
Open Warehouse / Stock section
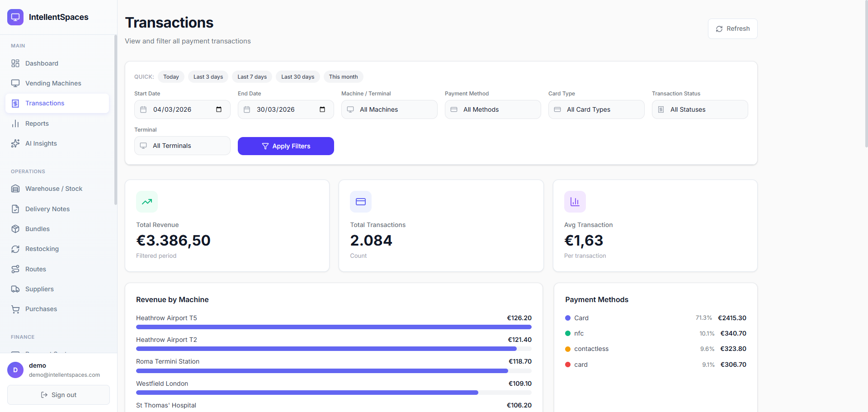tap(57, 189)
